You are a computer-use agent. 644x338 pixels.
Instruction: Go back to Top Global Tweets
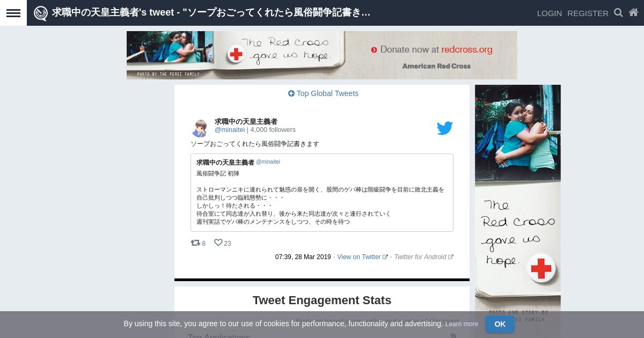323,93
